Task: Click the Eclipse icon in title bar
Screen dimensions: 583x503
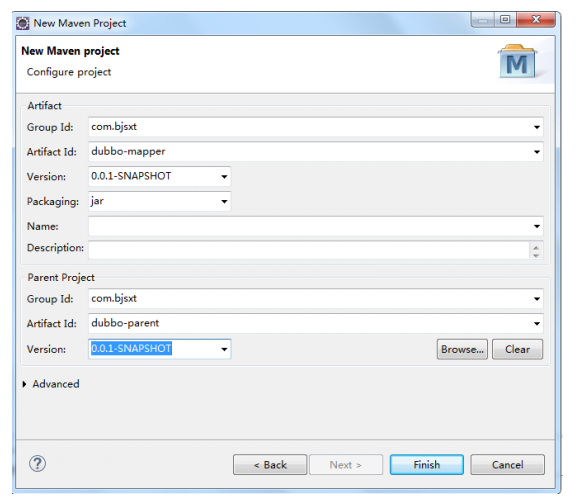Action: [23, 23]
